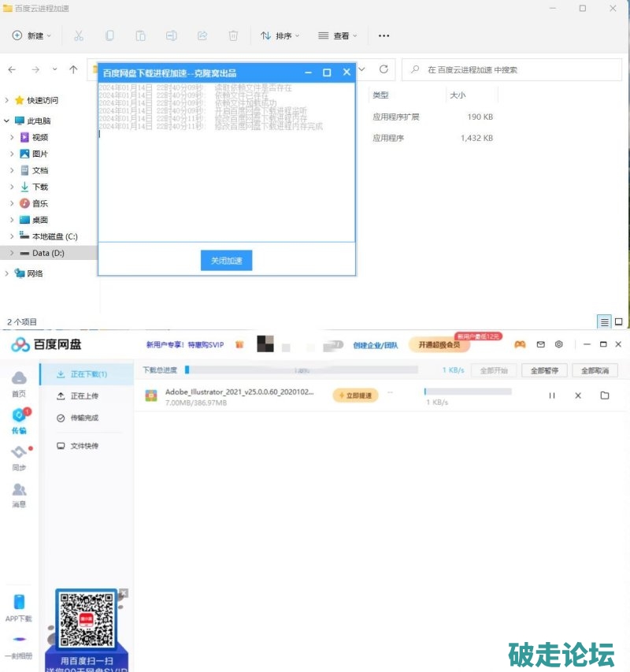
Task: Open the mail icon in Baidu Netdisk
Action: [540, 344]
